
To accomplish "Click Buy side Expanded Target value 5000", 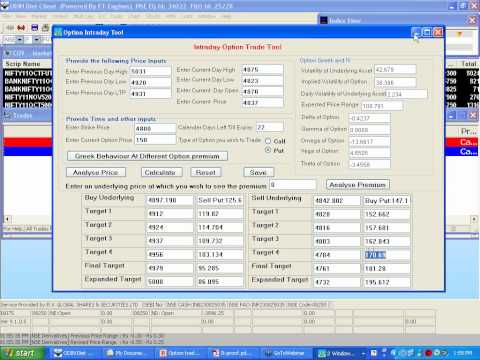I will pyautogui.click(x=170, y=282).
